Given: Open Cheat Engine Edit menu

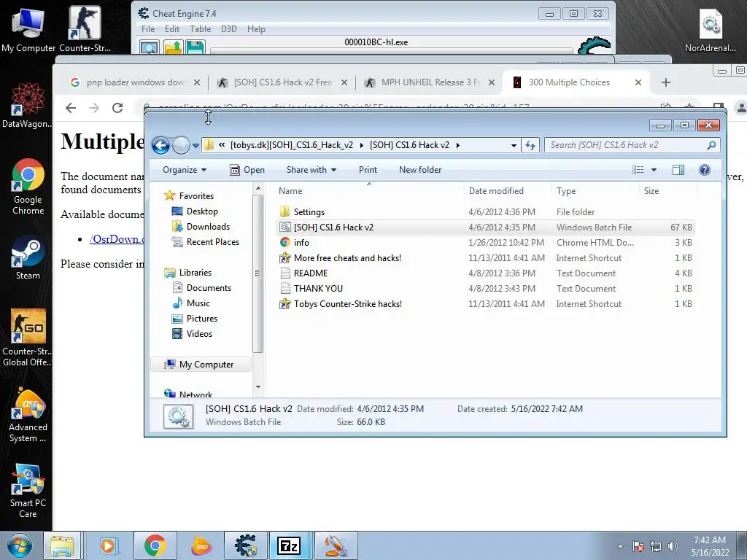Looking at the screenshot, I should click(x=172, y=29).
